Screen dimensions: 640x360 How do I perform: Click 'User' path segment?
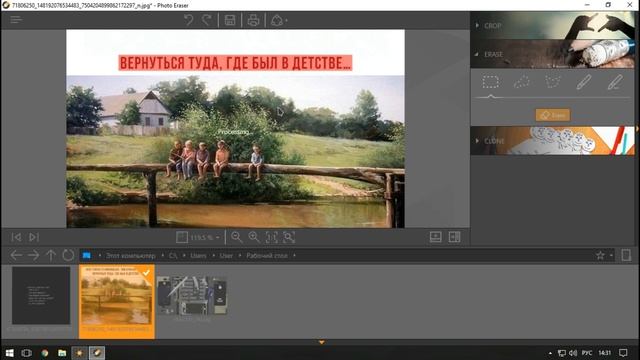[x=226, y=256]
